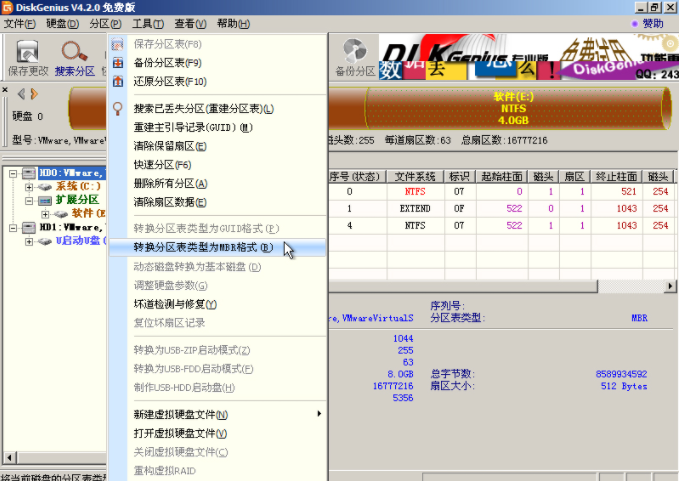Choose 坏道检测与修复(Y) menu entry

pyautogui.click(x=218, y=304)
